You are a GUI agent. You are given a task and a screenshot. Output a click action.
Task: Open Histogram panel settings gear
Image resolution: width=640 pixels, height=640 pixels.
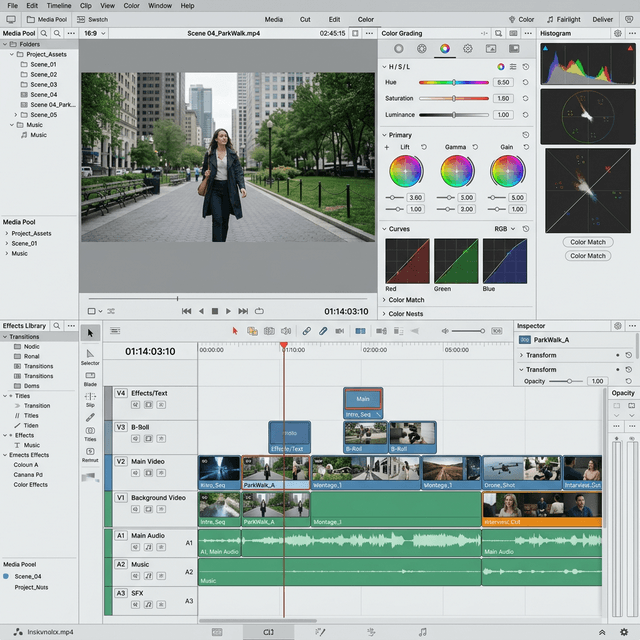(618, 33)
